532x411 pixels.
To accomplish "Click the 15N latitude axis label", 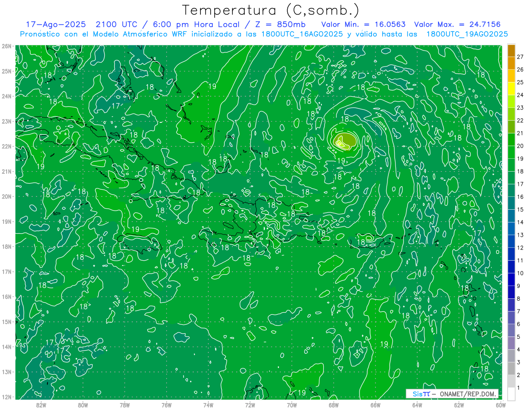I will click(x=7, y=321).
